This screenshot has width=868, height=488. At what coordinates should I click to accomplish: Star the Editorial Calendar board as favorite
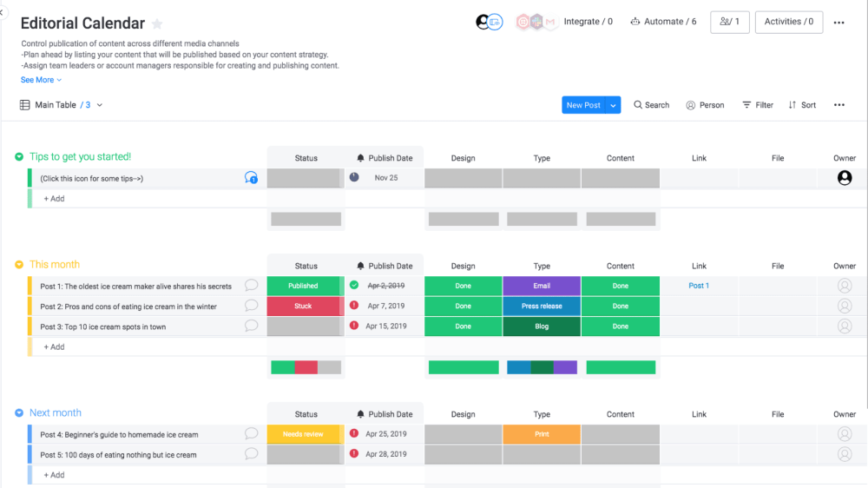157,23
